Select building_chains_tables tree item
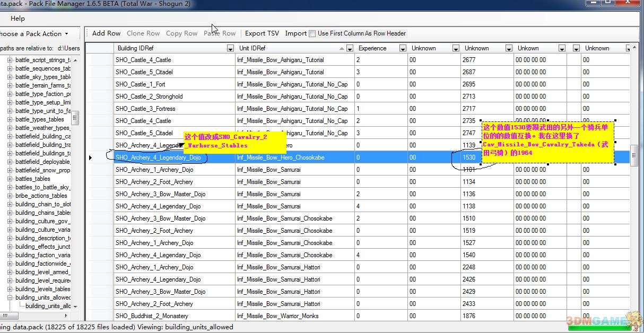 43,213
